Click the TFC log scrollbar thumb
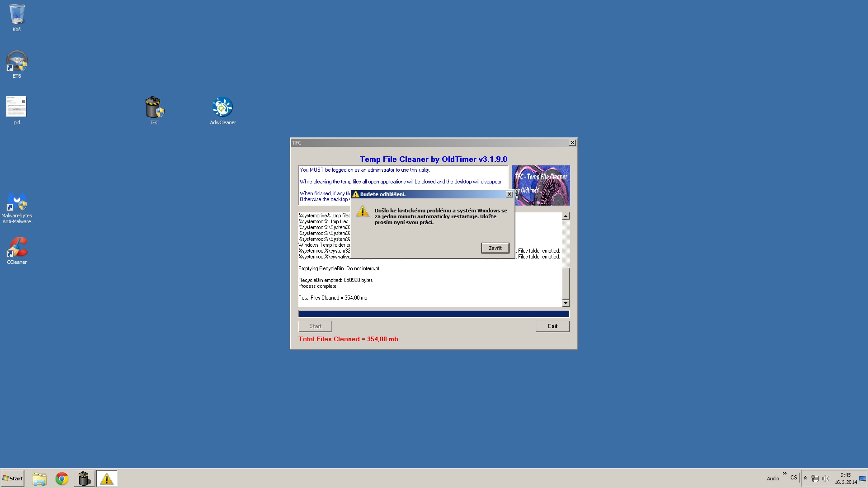 tap(566, 283)
